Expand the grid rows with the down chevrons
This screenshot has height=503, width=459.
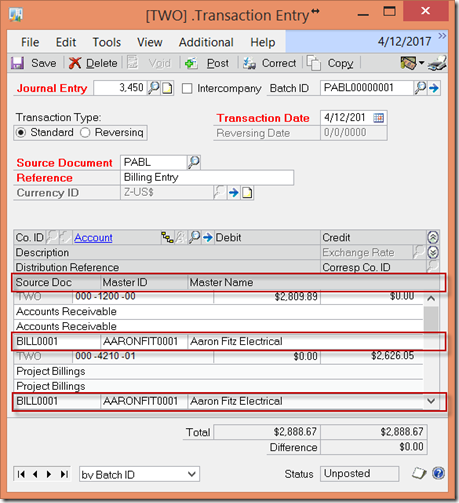tap(433, 252)
